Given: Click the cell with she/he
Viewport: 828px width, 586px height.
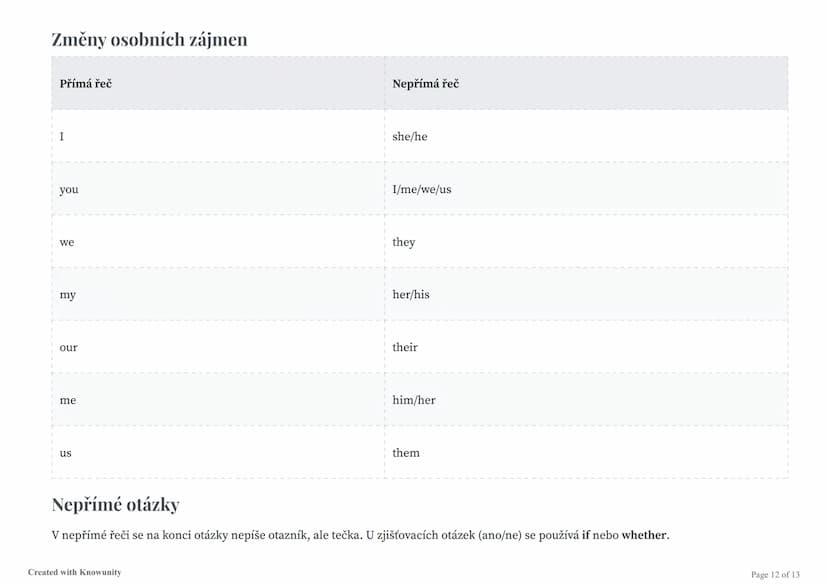Looking at the screenshot, I should click(x=586, y=136).
